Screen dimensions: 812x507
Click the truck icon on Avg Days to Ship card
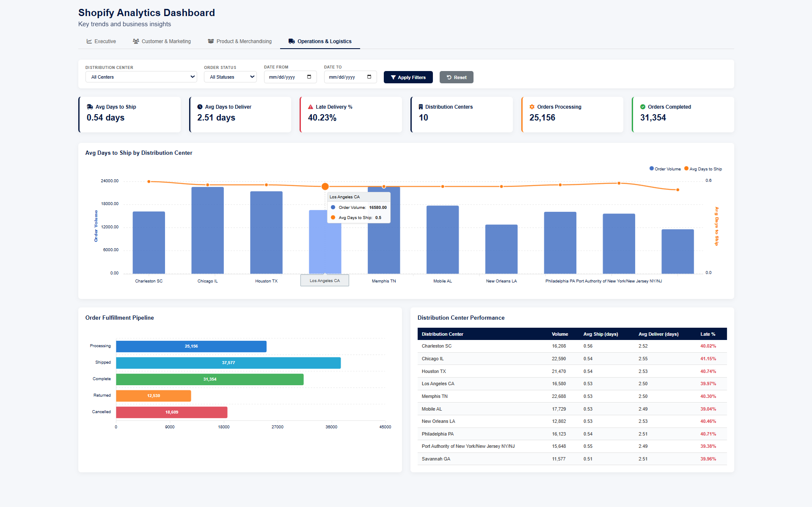point(90,107)
